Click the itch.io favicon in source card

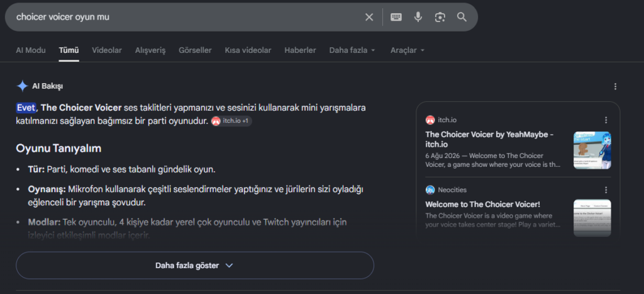click(430, 120)
